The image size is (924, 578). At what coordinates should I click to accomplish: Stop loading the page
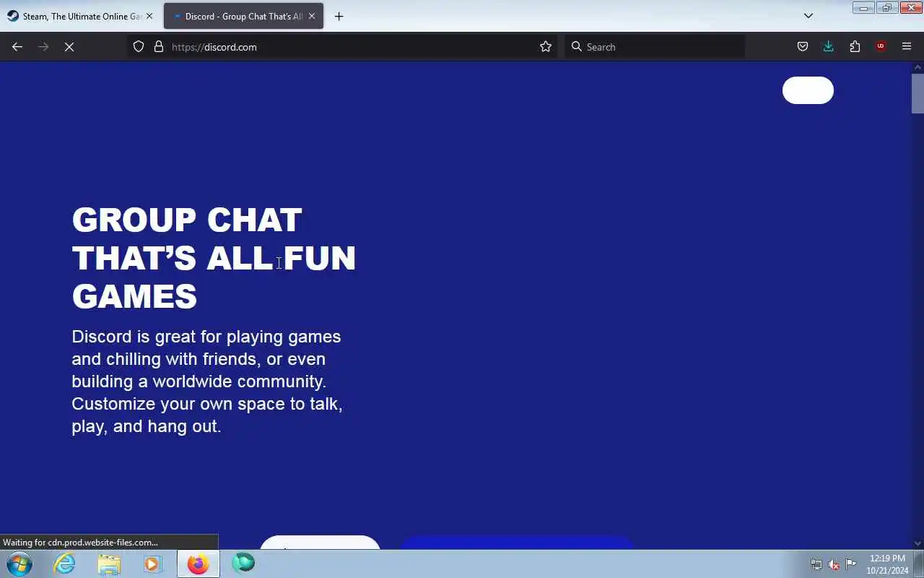click(x=69, y=47)
